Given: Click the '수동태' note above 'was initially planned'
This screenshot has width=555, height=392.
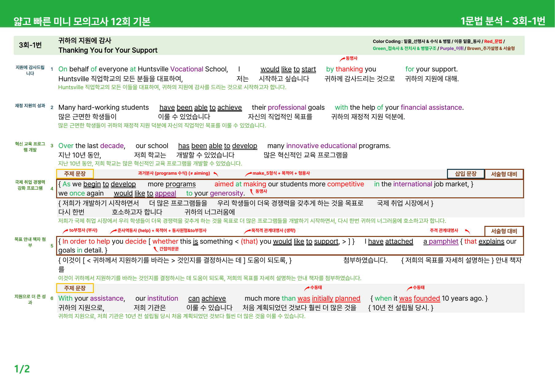Looking at the screenshot, I should (316, 287).
